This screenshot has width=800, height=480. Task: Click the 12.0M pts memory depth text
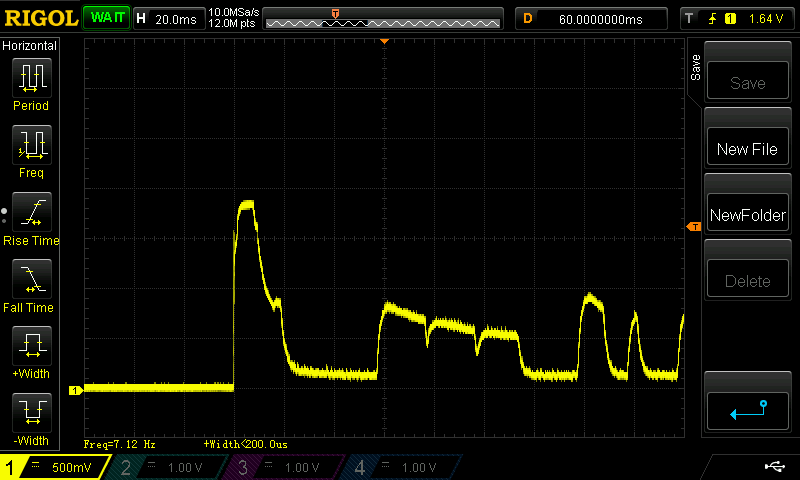tap(232, 23)
